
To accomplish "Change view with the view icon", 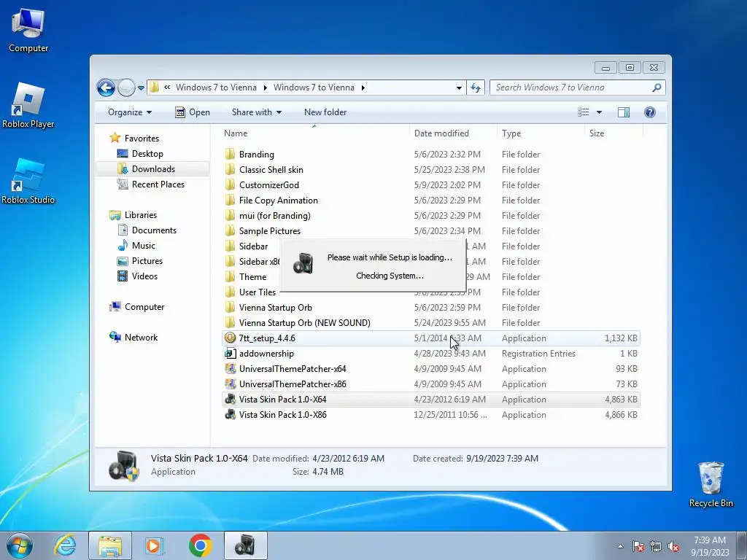I will pos(583,112).
